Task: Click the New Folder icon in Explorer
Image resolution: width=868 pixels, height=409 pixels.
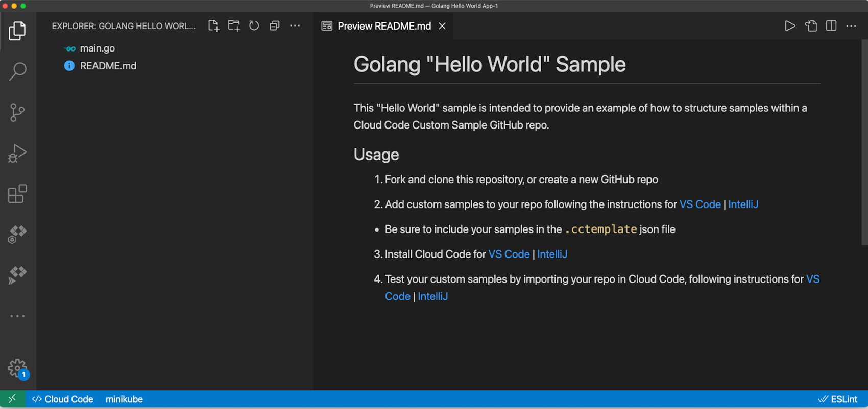Action: click(234, 26)
